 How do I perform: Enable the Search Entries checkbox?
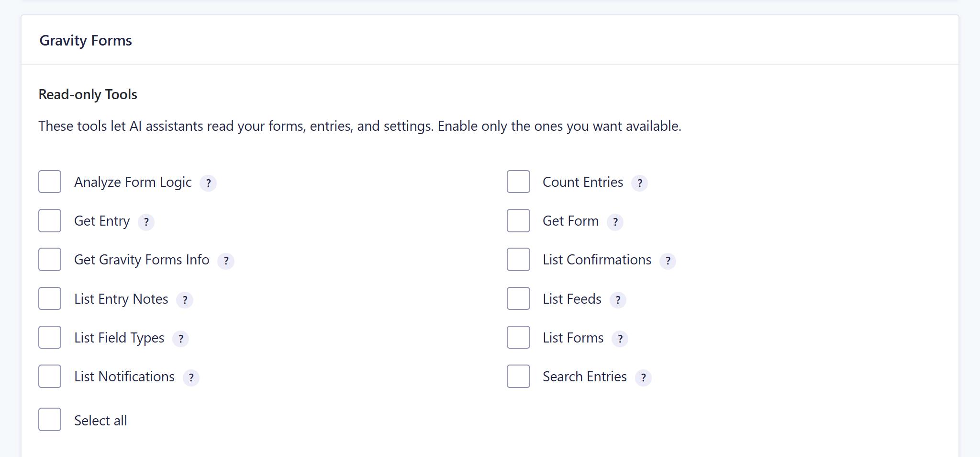click(x=518, y=376)
